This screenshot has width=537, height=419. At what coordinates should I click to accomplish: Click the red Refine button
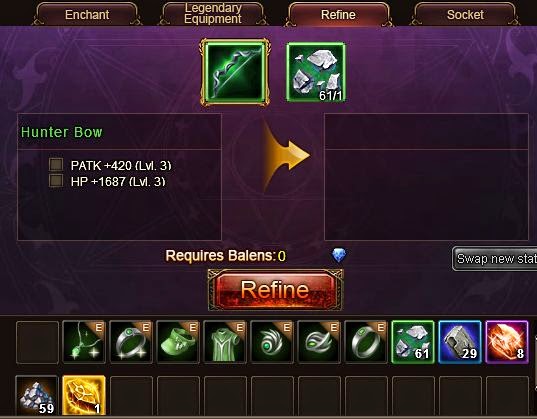tap(275, 290)
